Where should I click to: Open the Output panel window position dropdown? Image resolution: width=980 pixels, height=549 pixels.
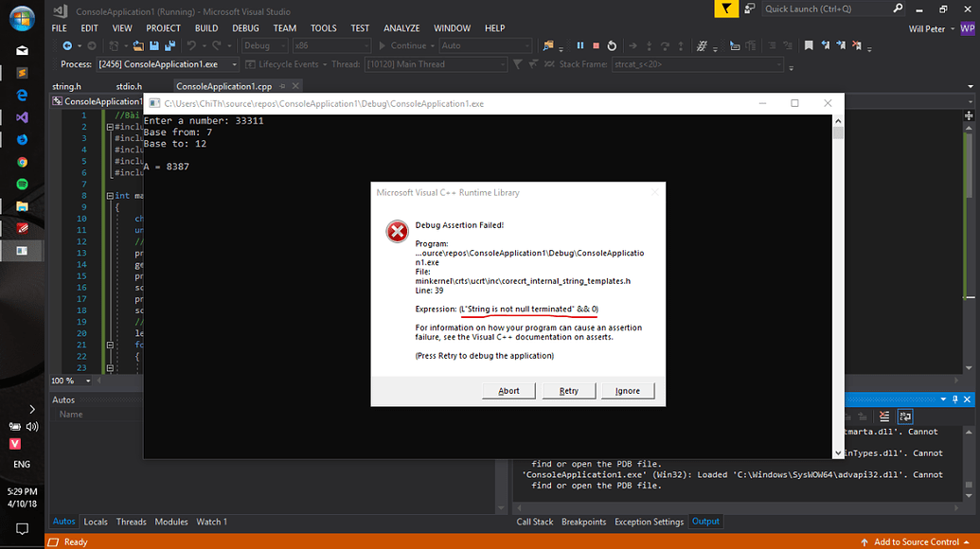(943, 399)
